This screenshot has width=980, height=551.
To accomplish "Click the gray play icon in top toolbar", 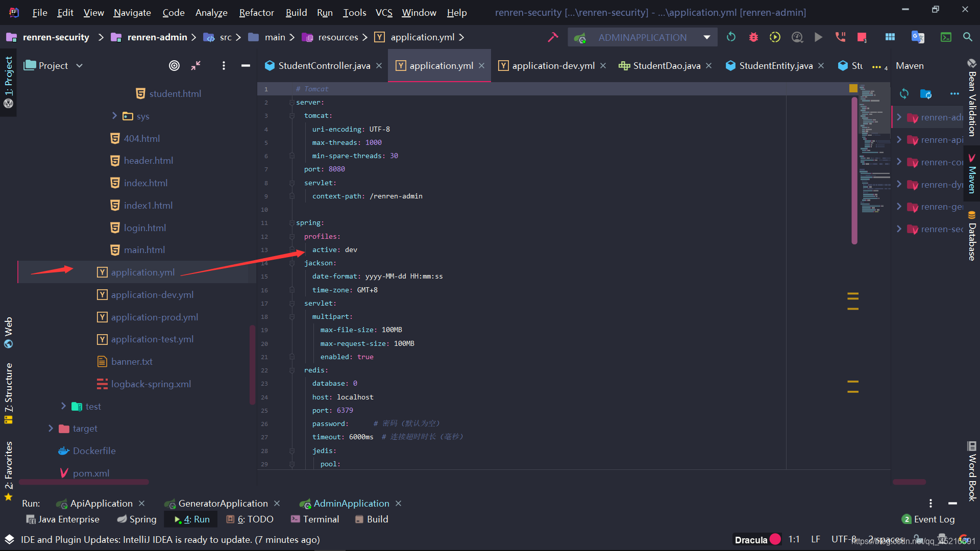I will click(818, 37).
